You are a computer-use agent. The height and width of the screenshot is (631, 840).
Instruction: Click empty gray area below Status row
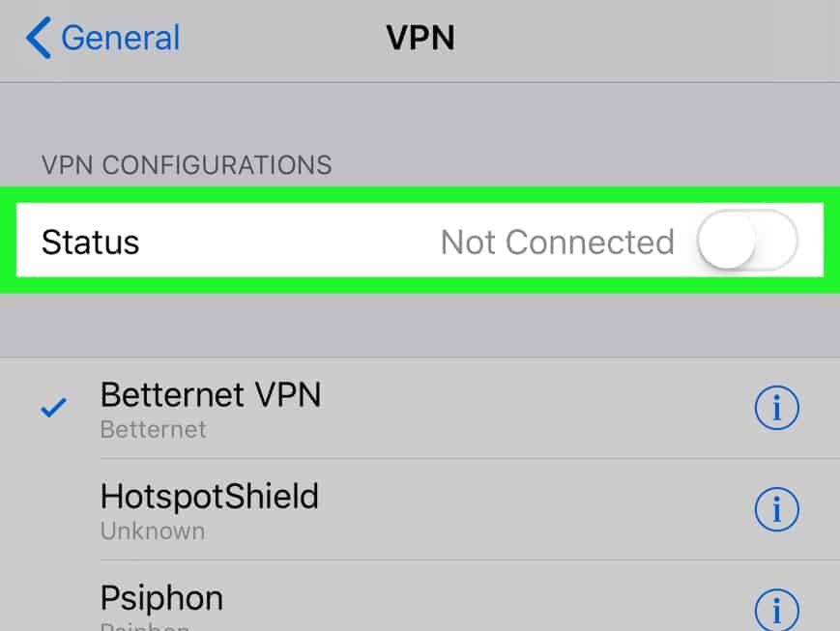[x=420, y=325]
